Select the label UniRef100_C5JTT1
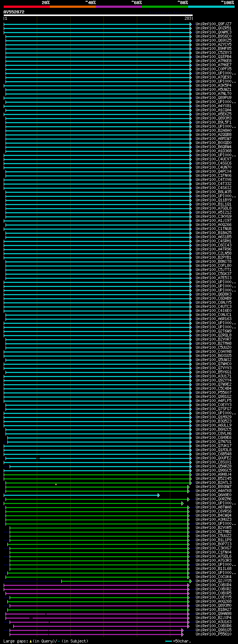 pos(213,270)
